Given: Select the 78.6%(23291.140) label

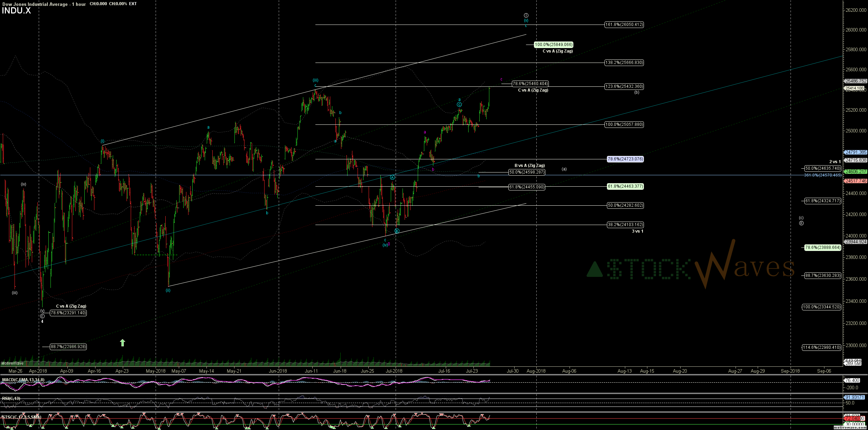Looking at the screenshot, I should (x=68, y=313).
